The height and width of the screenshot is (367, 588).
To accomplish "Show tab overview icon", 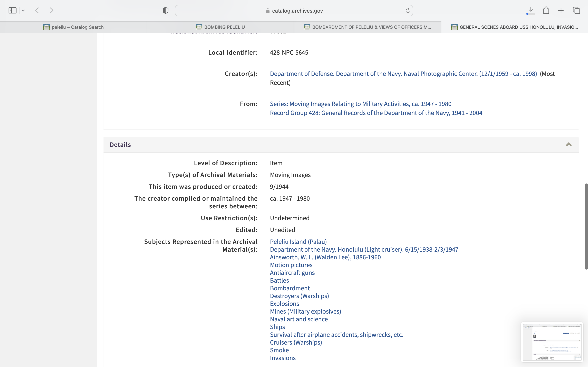I will (576, 10).
